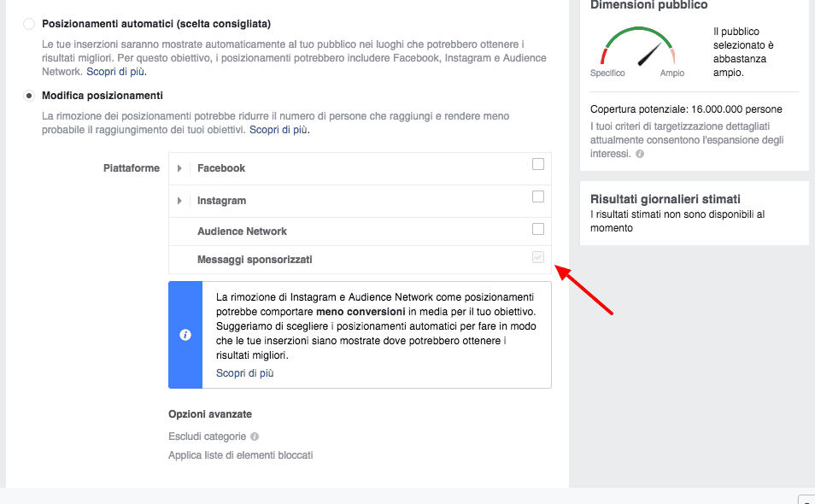This screenshot has height=504, width=815.
Task: Open Escludi categorie option
Action: 207,437
